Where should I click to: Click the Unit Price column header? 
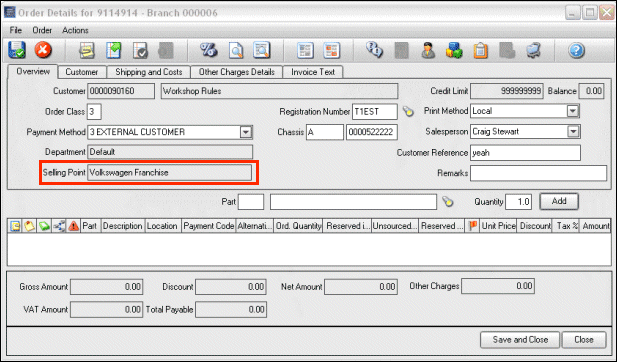pos(498,226)
